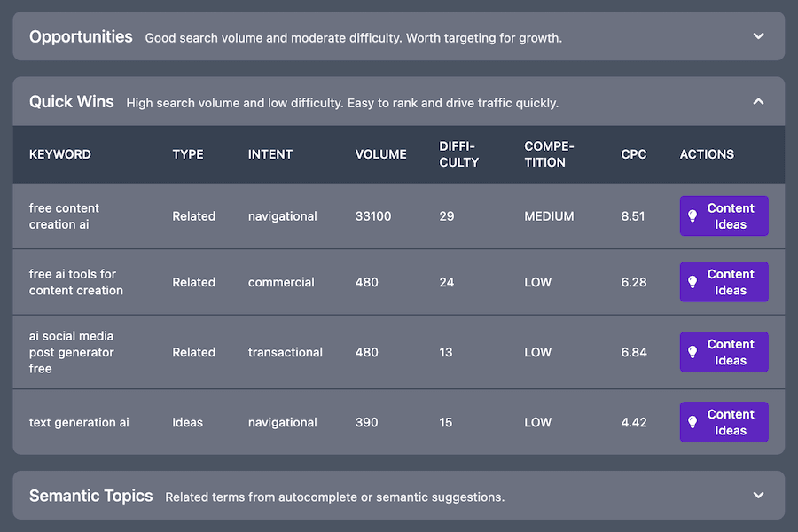Expand the Semantic Topics section
The height and width of the screenshot is (532, 798).
758,495
